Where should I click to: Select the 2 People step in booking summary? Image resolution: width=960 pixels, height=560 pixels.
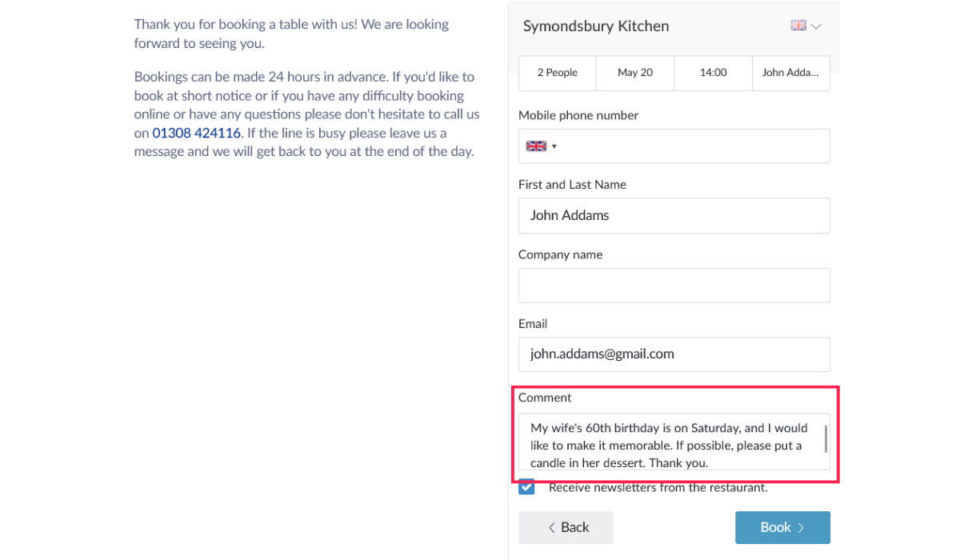(557, 73)
